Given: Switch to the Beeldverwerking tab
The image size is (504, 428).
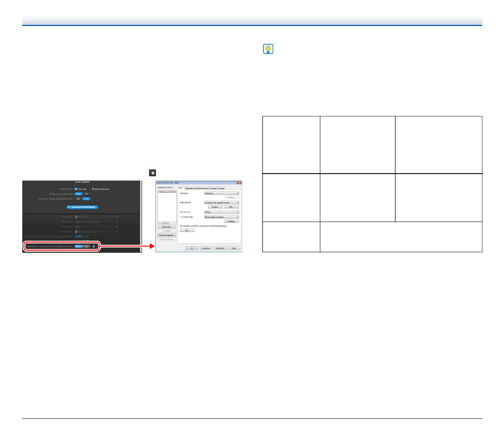Looking at the screenshot, I should (202, 189).
